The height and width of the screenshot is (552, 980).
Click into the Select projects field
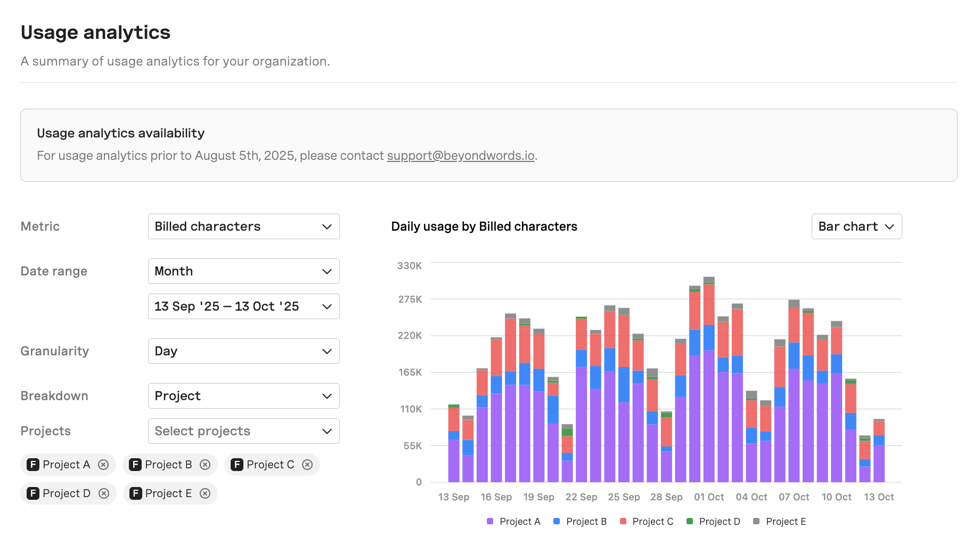tap(244, 431)
